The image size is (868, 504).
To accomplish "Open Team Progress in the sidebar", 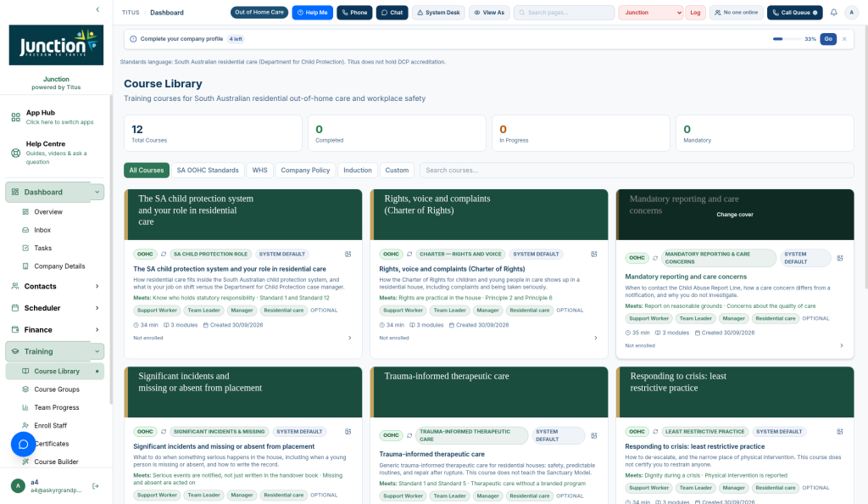I will 55,407.
